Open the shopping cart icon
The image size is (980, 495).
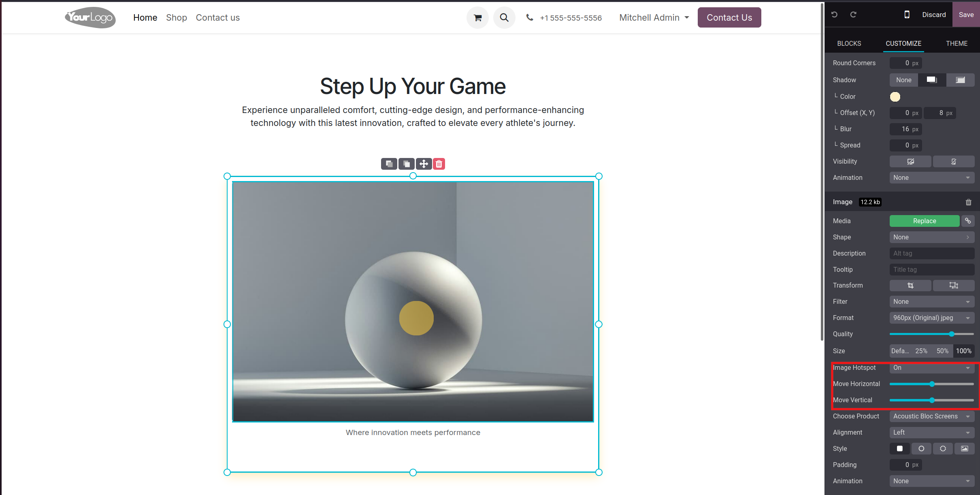(477, 17)
